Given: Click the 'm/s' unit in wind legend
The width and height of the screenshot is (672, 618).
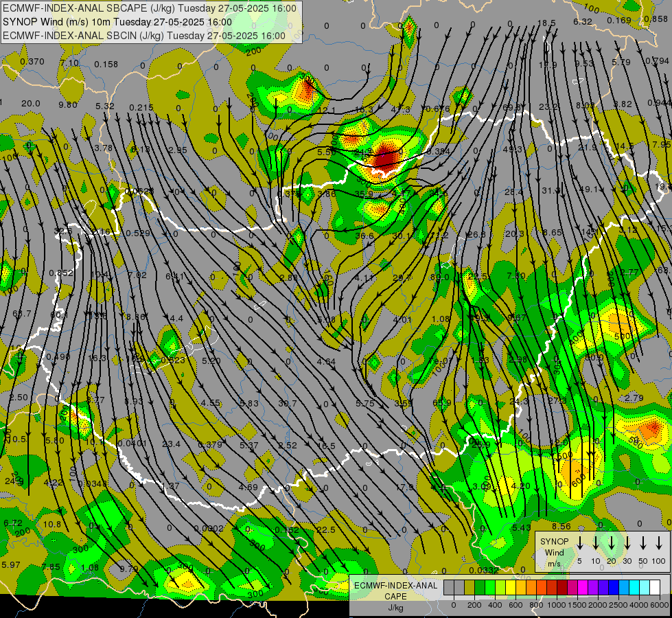Looking at the screenshot, I should 554,564.
